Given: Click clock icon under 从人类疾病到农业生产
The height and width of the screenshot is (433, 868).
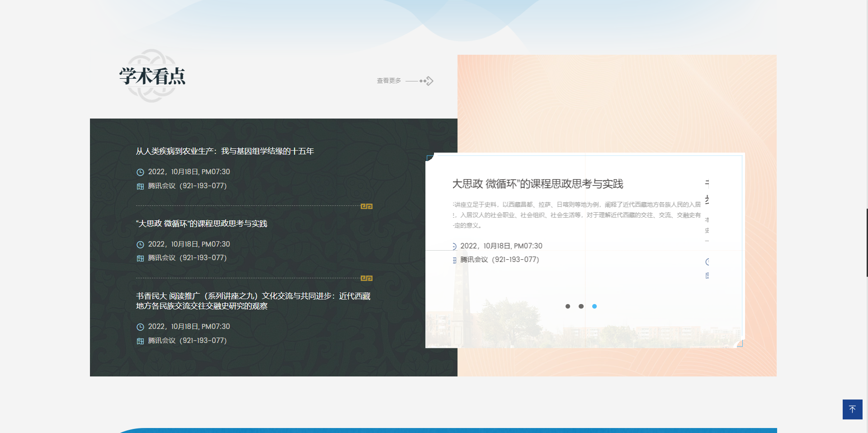Looking at the screenshot, I should coord(140,172).
